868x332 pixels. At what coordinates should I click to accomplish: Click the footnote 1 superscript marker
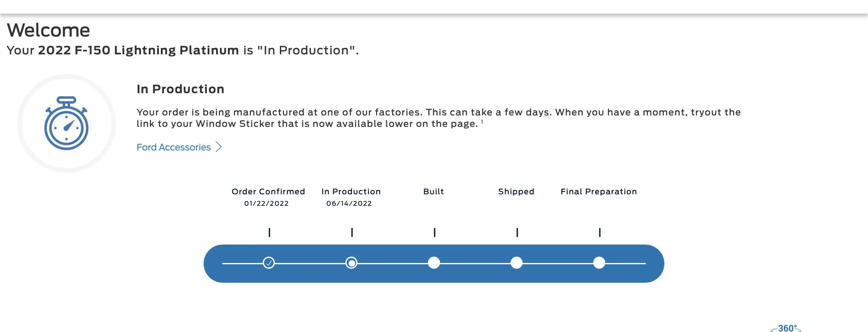pos(482,122)
